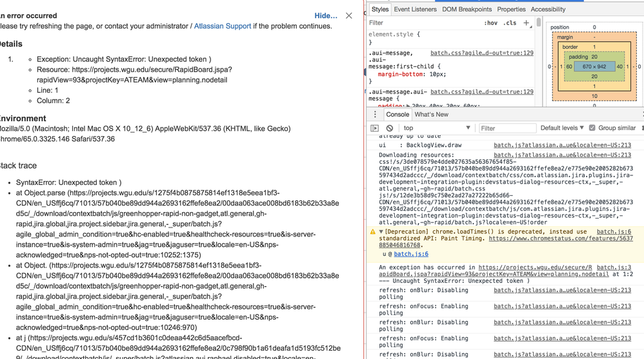
Task: Open Default levels dropdown
Action: pos(562,128)
